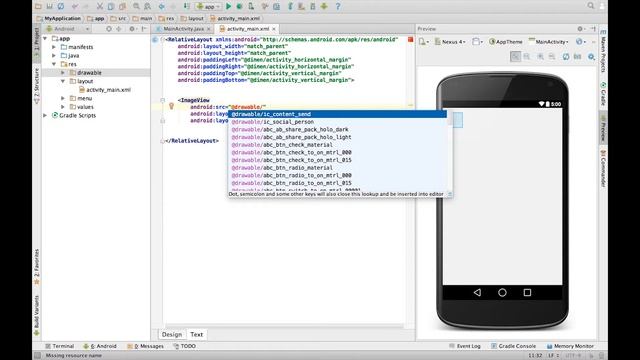Image resolution: width=640 pixels, height=360 pixels.
Task: Expand the drawable folder
Action: coord(63,73)
